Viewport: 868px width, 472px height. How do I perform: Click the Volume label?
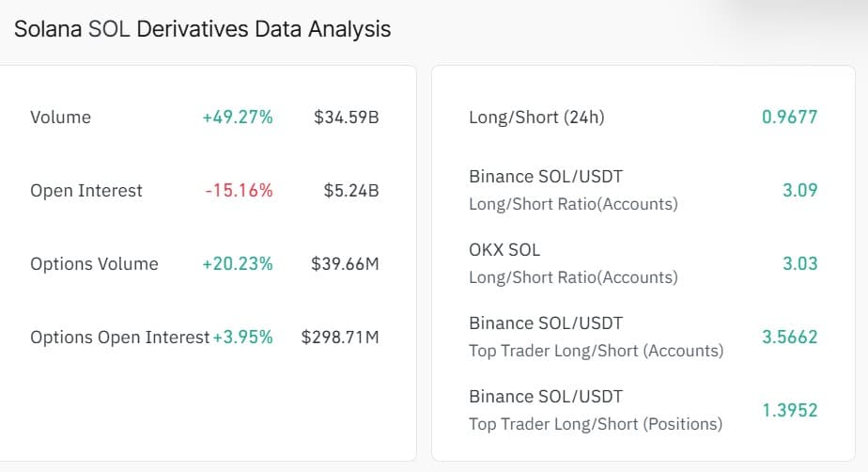pos(60,118)
